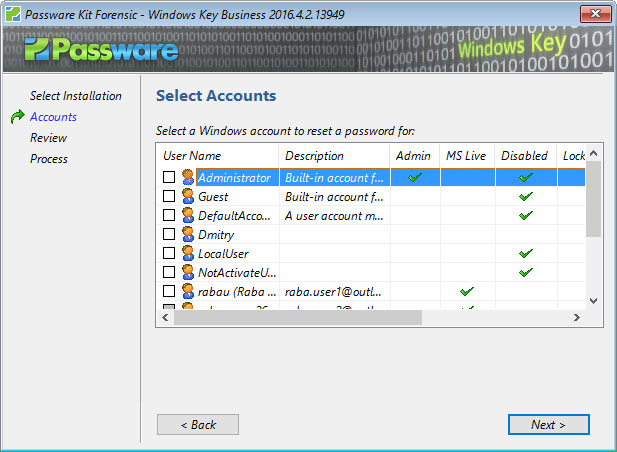Click the list's scroll down arrow
This screenshot has height=452, width=617.
[594, 301]
